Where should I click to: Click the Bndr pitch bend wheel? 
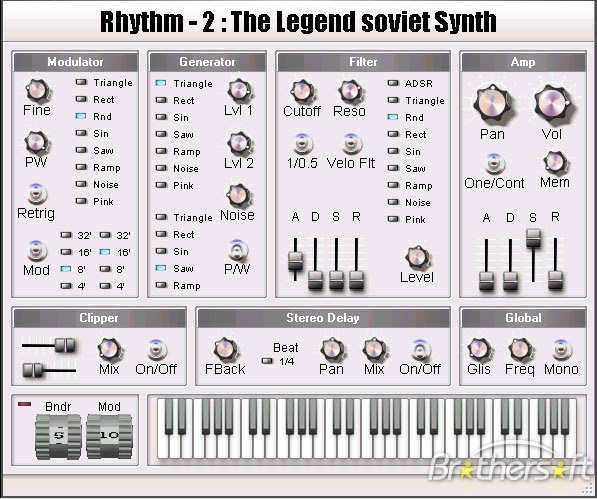click(x=58, y=437)
